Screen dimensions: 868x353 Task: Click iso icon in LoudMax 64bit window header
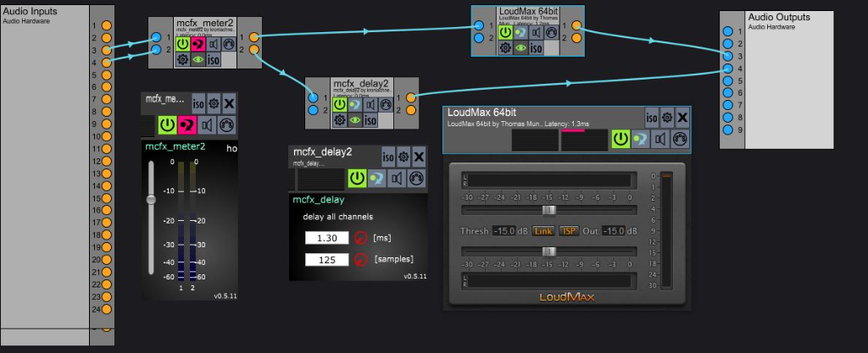click(651, 119)
